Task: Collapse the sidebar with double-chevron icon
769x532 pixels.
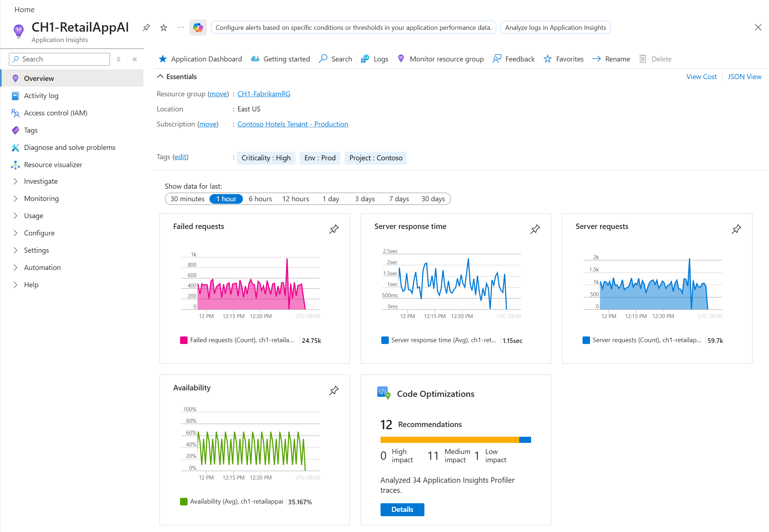Action: (135, 59)
